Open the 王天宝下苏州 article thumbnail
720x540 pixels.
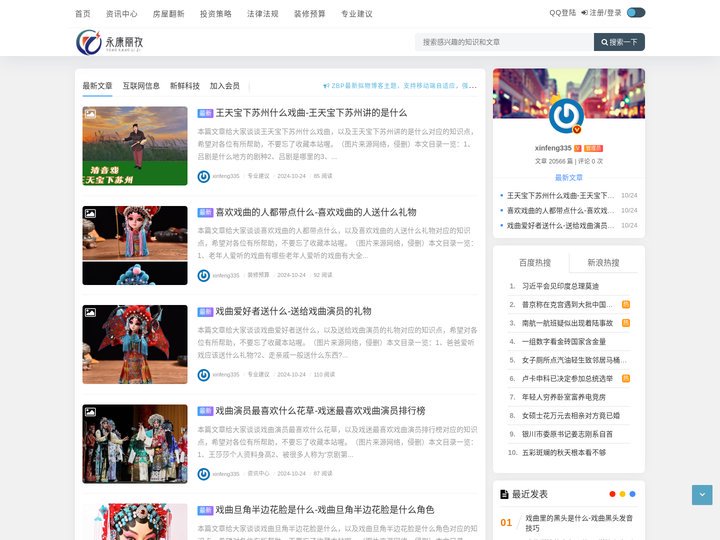(x=135, y=146)
